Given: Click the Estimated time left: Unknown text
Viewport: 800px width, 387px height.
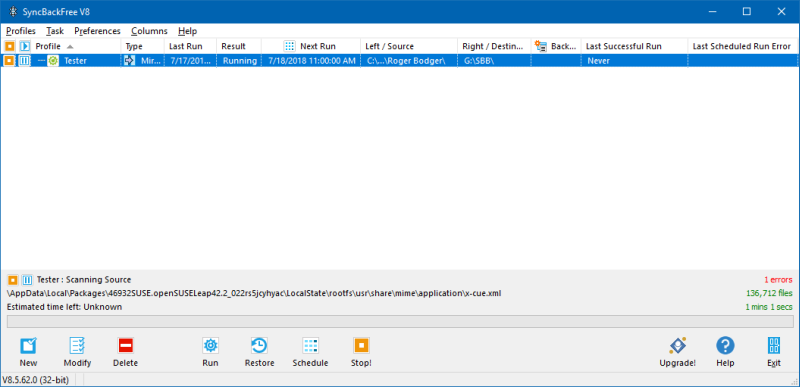Looking at the screenshot, I should click(64, 307).
